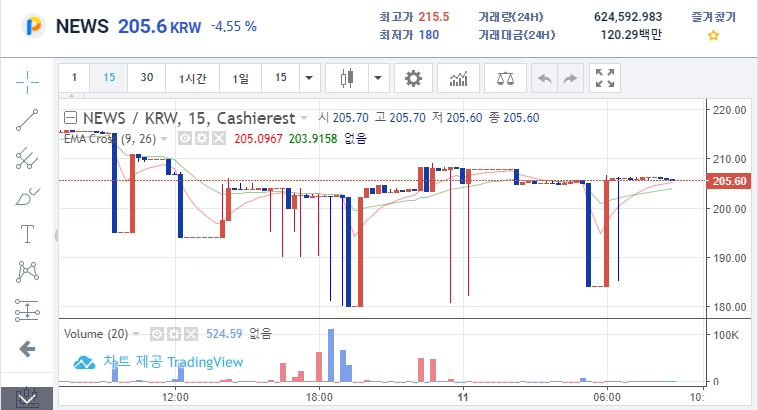Click the -4.55 % change value

(234, 27)
